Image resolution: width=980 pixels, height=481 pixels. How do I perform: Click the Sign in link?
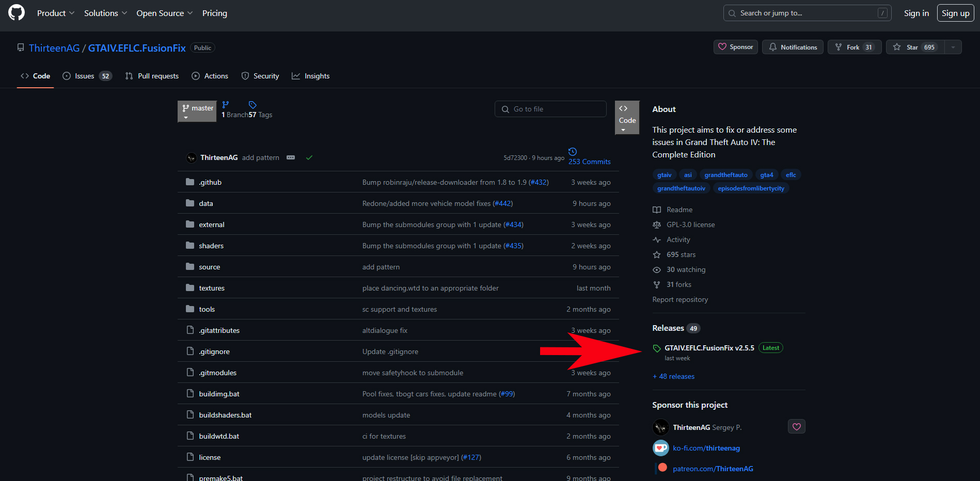click(x=916, y=13)
